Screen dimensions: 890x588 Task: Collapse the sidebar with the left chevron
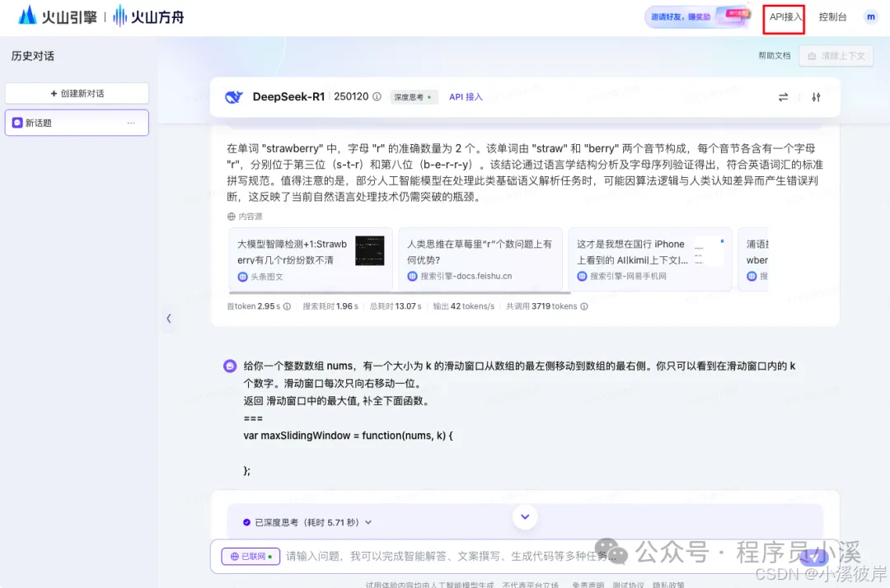pyautogui.click(x=169, y=318)
